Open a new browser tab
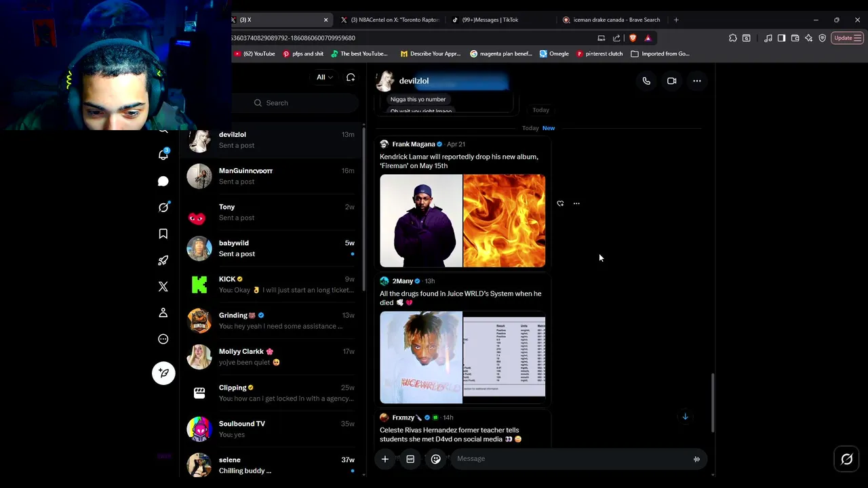Viewport: 868px width, 488px height. pos(676,20)
